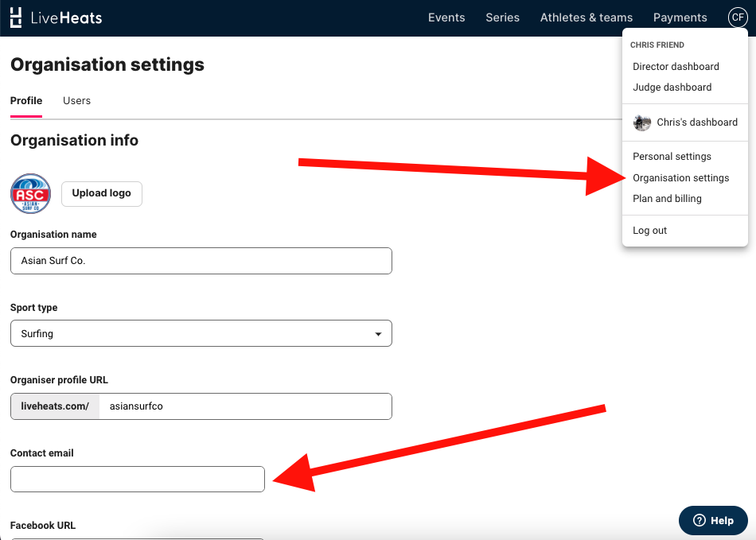Screen dimensions: 756x540
Task: Click the Organisation info section heading
Action: click(x=74, y=140)
